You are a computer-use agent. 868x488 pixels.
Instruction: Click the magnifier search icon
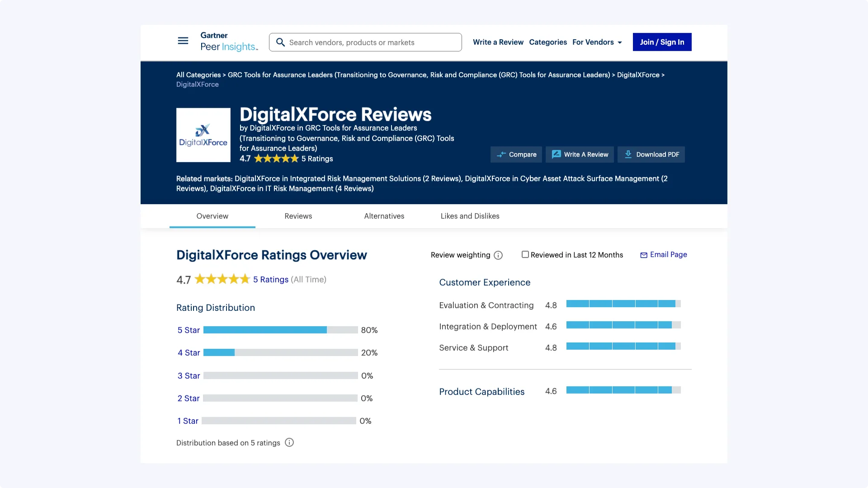(x=280, y=42)
